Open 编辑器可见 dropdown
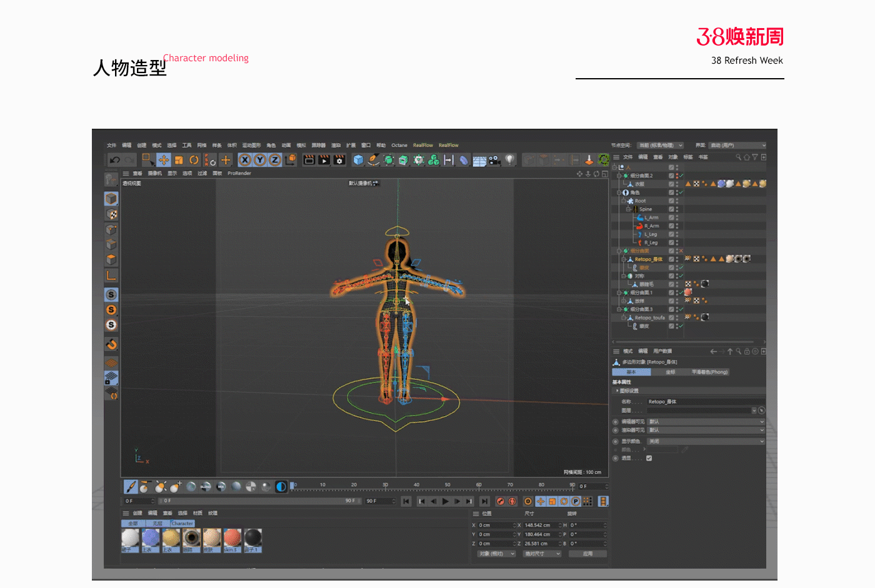Image resolution: width=875 pixels, height=588 pixels. coord(706,421)
